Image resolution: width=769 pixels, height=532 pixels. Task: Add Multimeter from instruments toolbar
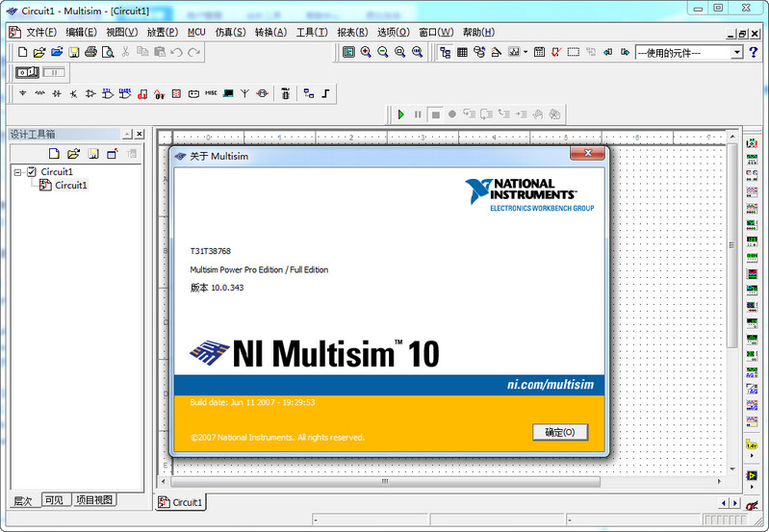[752, 143]
